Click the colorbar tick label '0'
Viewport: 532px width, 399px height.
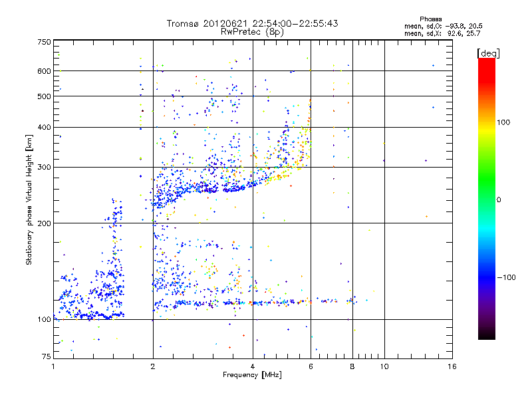pyautogui.click(x=499, y=200)
